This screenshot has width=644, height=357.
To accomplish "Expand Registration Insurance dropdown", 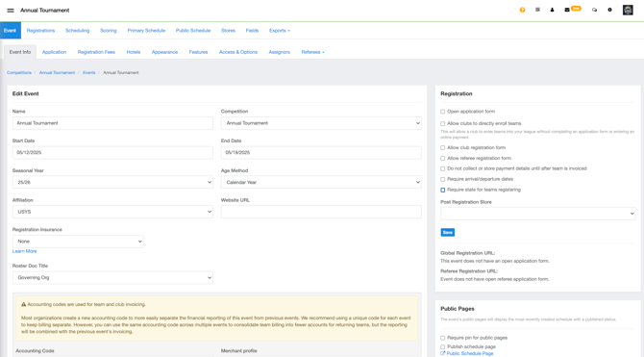I will coord(78,242).
